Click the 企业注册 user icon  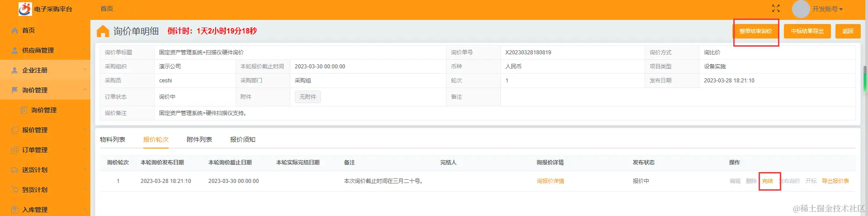click(14, 70)
